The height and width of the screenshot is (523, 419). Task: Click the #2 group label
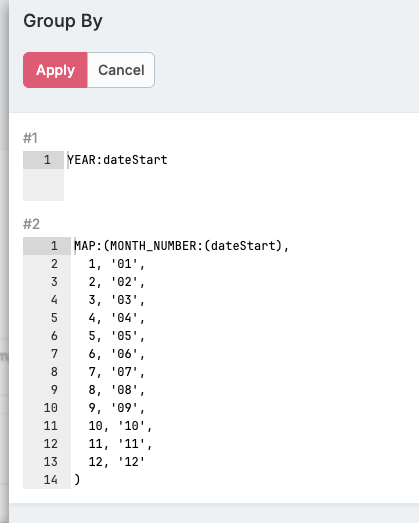[x=31, y=224]
